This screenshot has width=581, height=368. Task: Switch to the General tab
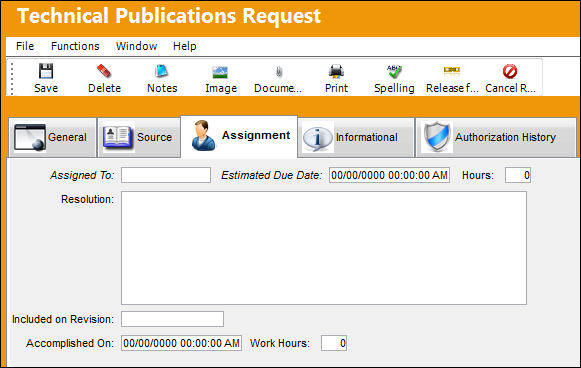pyautogui.click(x=52, y=137)
